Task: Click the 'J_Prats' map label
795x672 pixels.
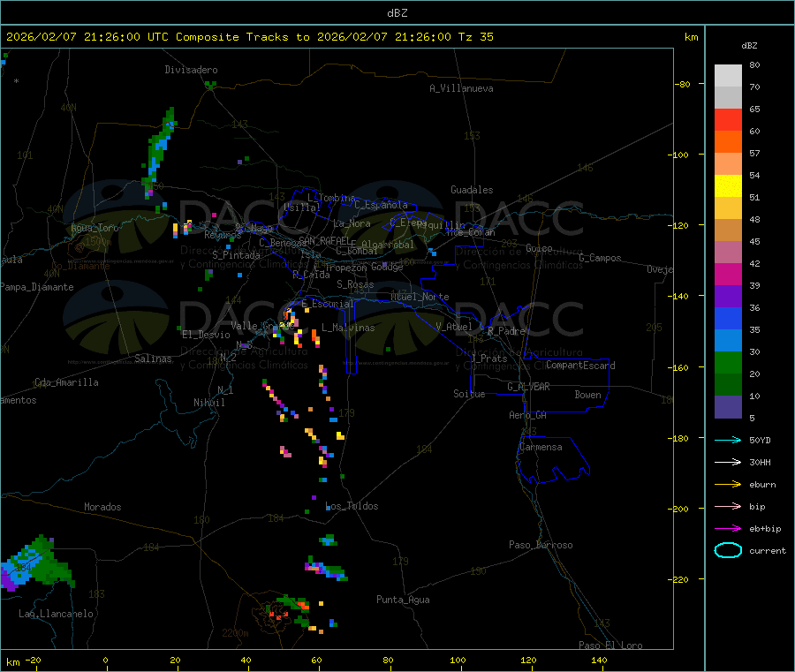Action: coord(488,359)
